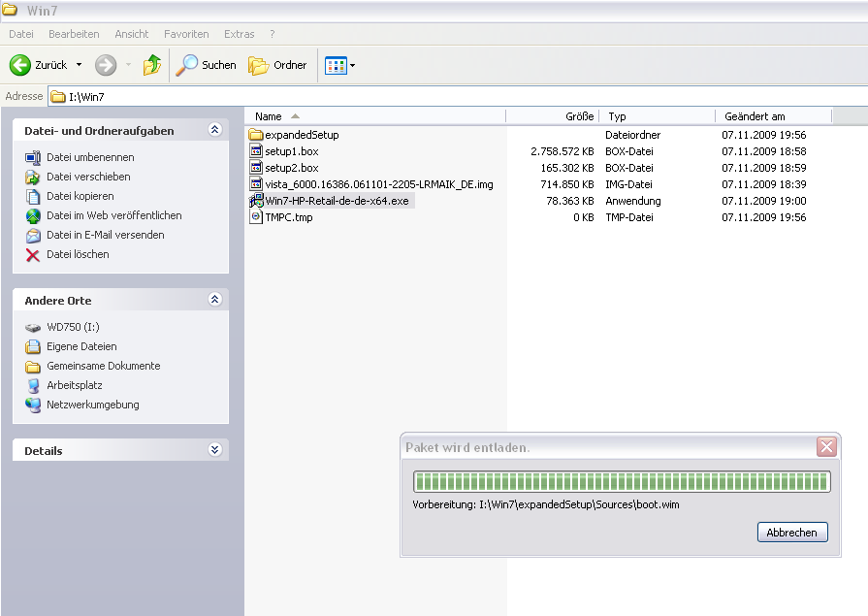Select Win7-HP-Retail-de-de-x64.exe icon
The image size is (868, 616).
256,201
